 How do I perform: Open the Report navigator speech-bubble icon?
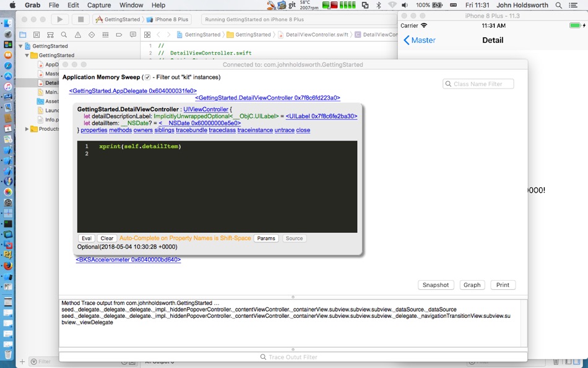point(132,35)
